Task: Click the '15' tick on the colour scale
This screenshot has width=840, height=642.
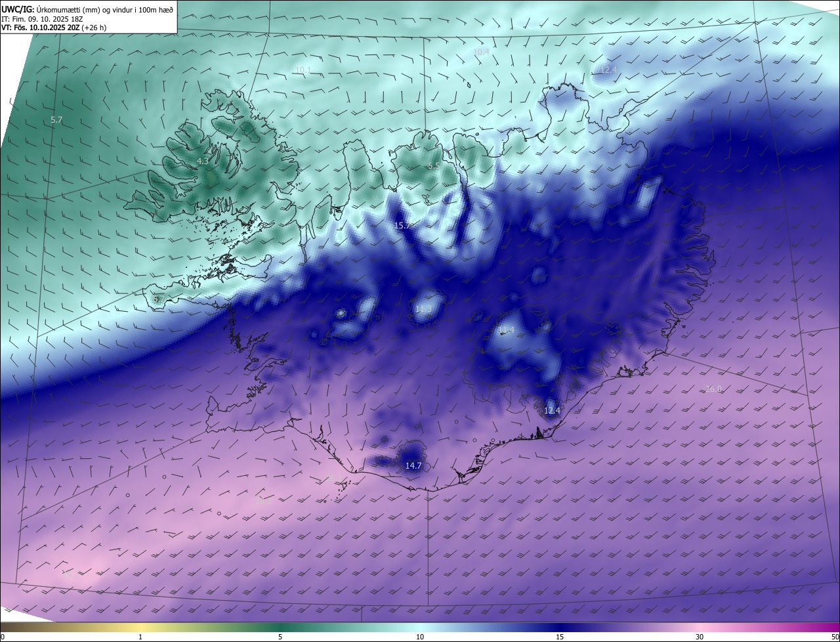Action: [x=559, y=637]
